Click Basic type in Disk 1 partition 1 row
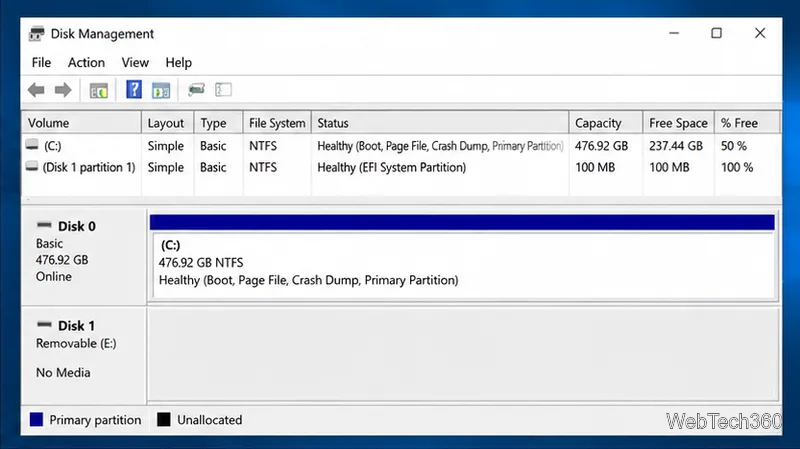Viewport: 800px width, 449px height. click(x=213, y=167)
